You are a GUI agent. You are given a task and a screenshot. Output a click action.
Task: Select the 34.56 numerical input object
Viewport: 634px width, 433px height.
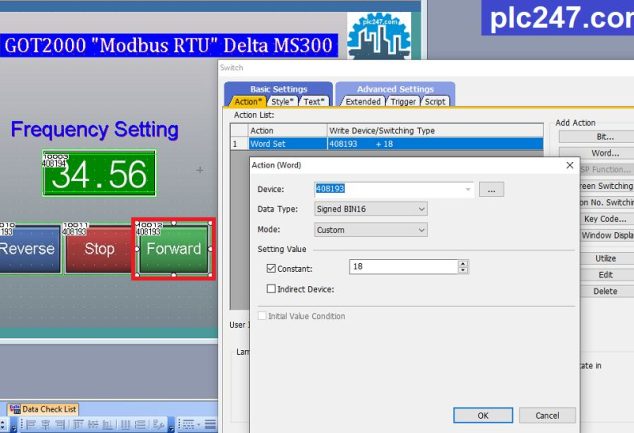(x=99, y=173)
